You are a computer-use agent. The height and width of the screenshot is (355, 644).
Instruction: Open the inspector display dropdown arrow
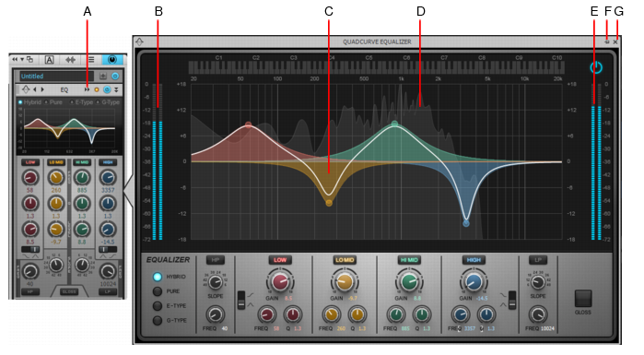tap(22, 60)
